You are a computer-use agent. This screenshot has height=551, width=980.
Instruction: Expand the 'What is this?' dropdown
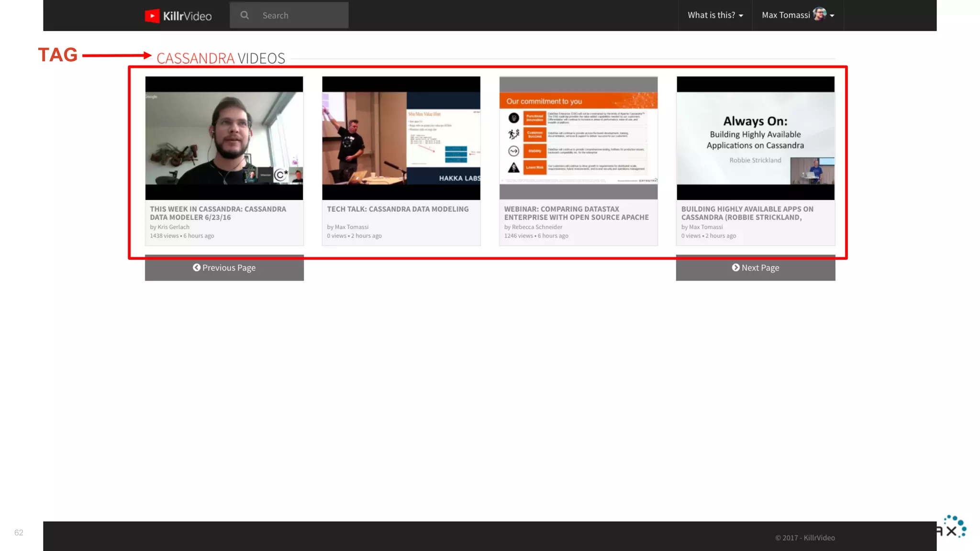[715, 15]
